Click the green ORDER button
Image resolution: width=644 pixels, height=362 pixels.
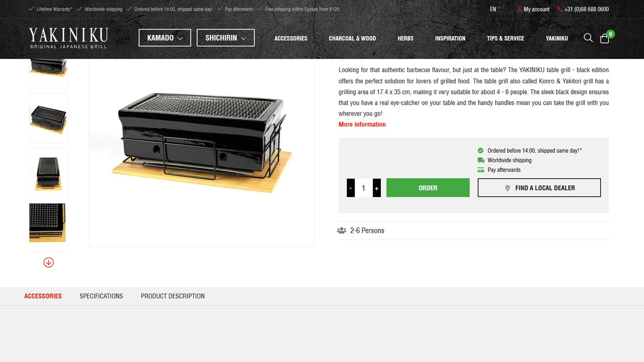(428, 188)
